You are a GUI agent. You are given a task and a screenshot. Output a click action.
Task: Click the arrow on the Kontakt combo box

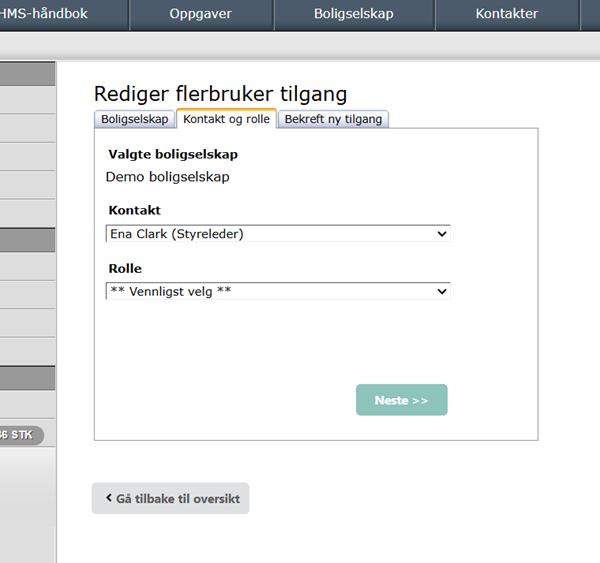pos(442,234)
